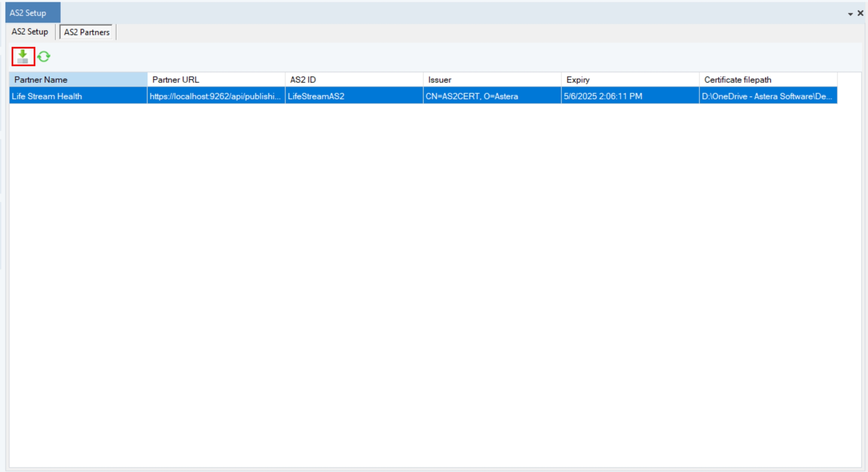This screenshot has width=868, height=472.
Task: Click the green refresh arrows icon
Action: [x=44, y=56]
